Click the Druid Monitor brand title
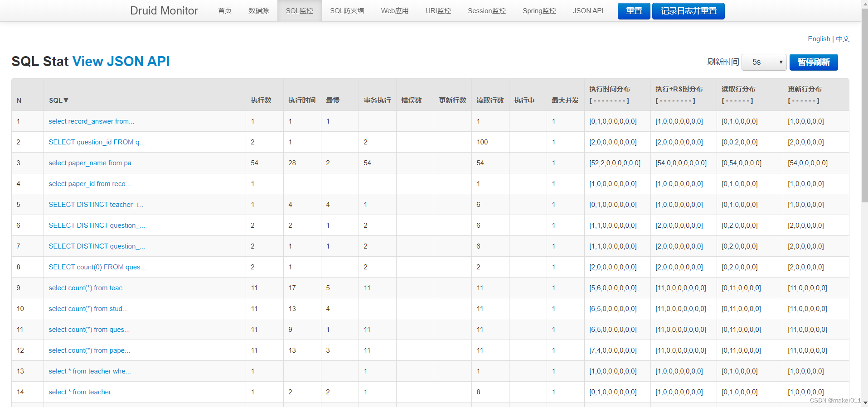868x407 pixels. [x=164, y=10]
